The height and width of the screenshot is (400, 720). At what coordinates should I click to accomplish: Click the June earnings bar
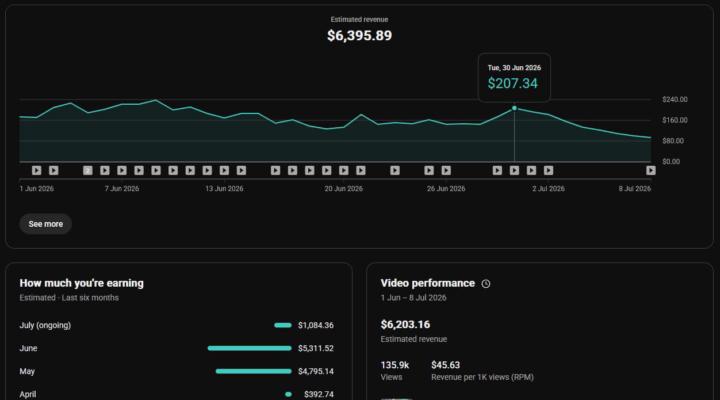pyautogui.click(x=249, y=348)
